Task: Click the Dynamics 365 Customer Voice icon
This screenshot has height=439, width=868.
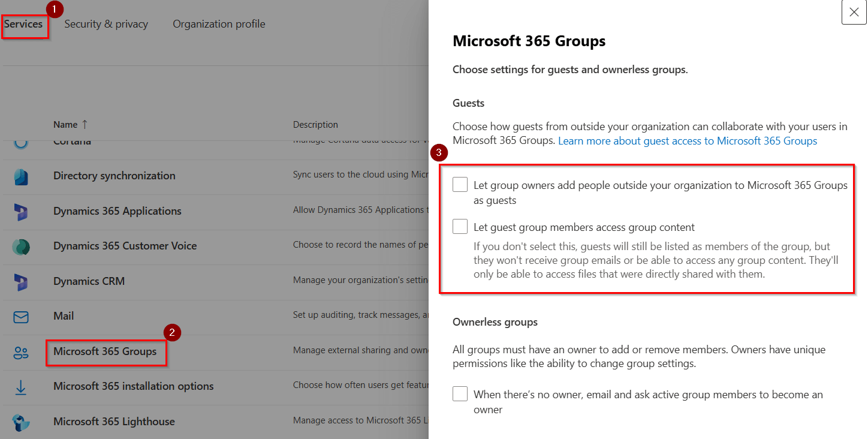Action: 21,246
